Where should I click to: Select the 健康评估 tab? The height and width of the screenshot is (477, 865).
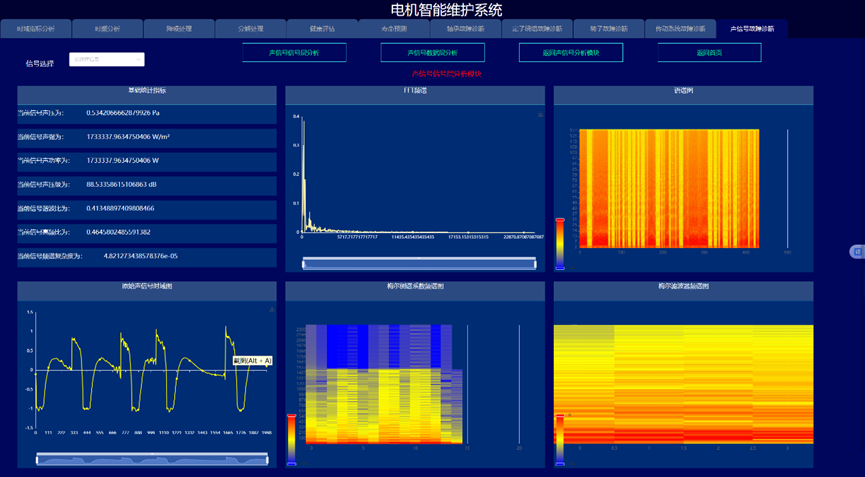point(322,29)
